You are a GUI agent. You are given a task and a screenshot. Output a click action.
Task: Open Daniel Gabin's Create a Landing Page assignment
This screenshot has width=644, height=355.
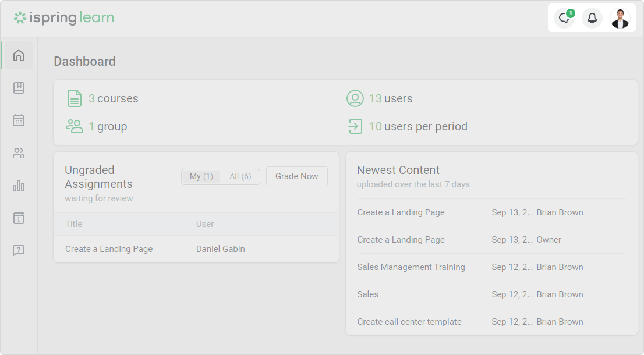tap(109, 249)
